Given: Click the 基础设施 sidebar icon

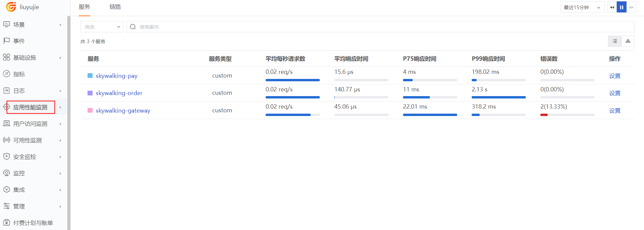Looking at the screenshot, I should (6, 57).
